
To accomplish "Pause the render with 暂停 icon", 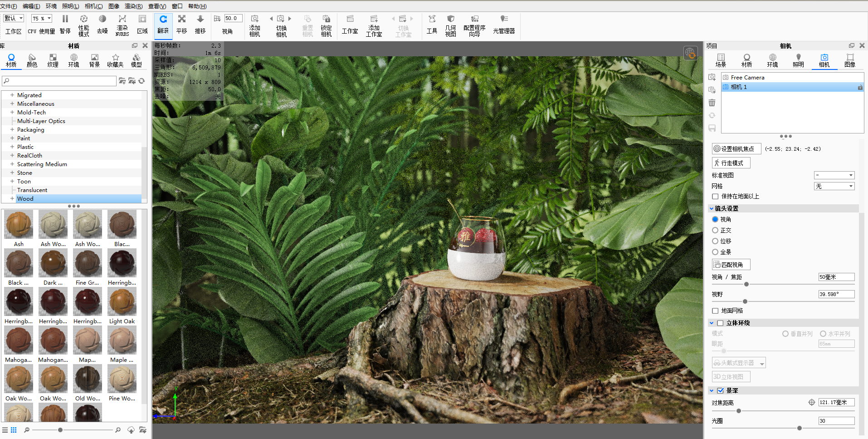I will pyautogui.click(x=65, y=25).
